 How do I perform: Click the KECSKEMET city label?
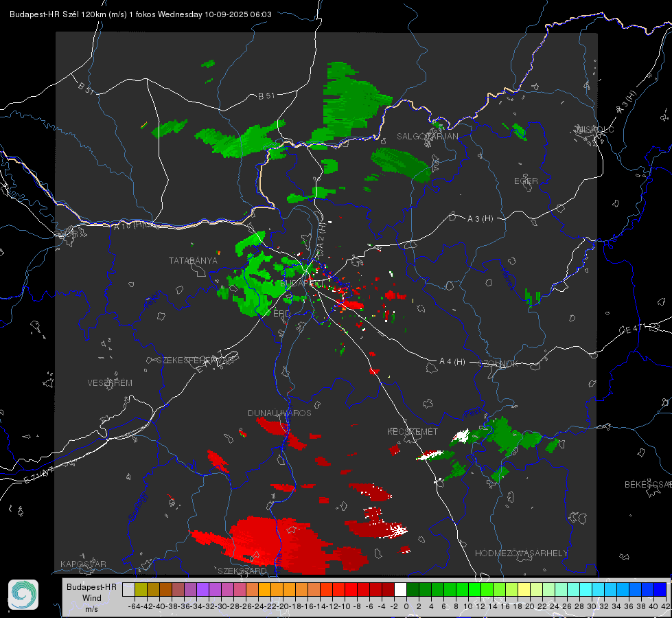coord(413,431)
